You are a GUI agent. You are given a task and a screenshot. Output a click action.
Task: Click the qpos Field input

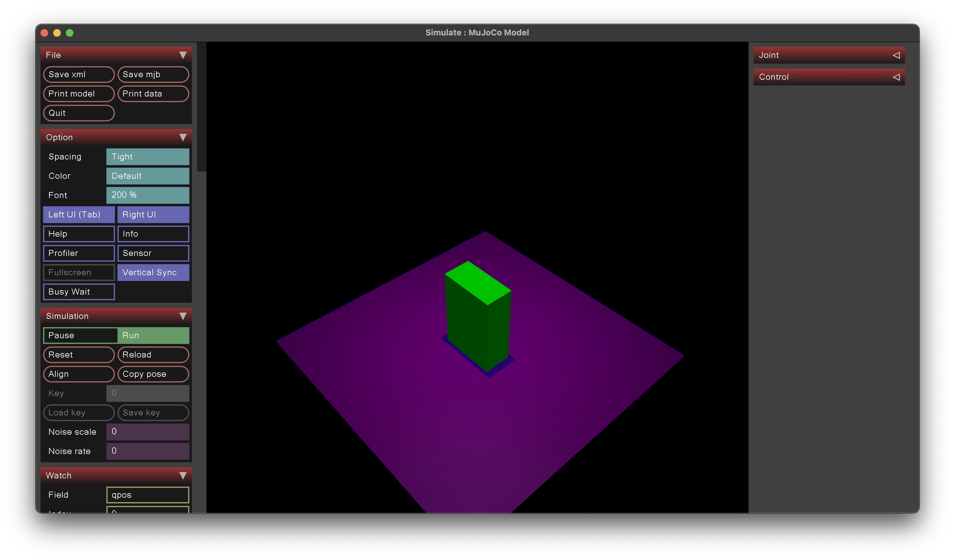tap(148, 495)
